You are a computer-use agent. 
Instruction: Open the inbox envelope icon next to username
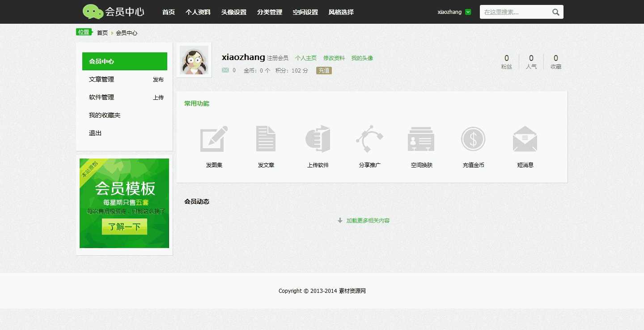[x=225, y=70]
